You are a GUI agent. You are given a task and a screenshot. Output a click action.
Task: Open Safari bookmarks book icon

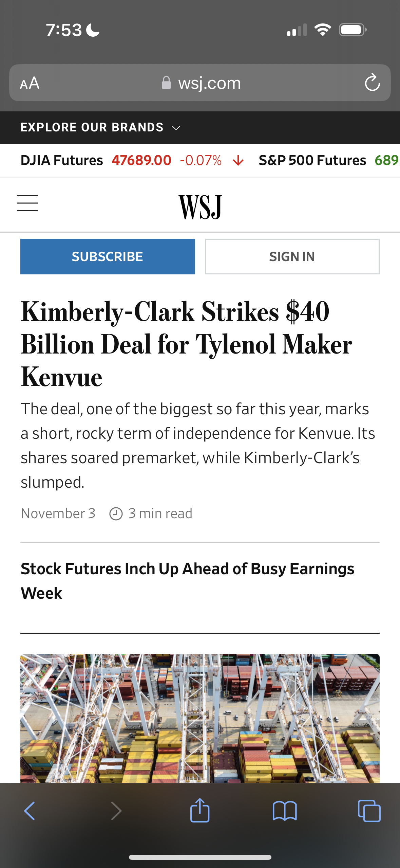(284, 811)
